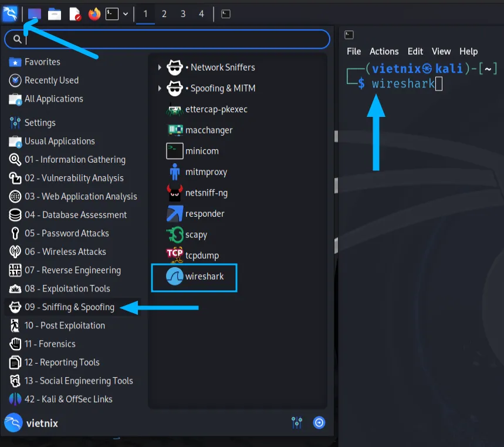Screen dimensions: 504x447
Task: Open the Actions menu in the terminal
Action: tap(384, 51)
